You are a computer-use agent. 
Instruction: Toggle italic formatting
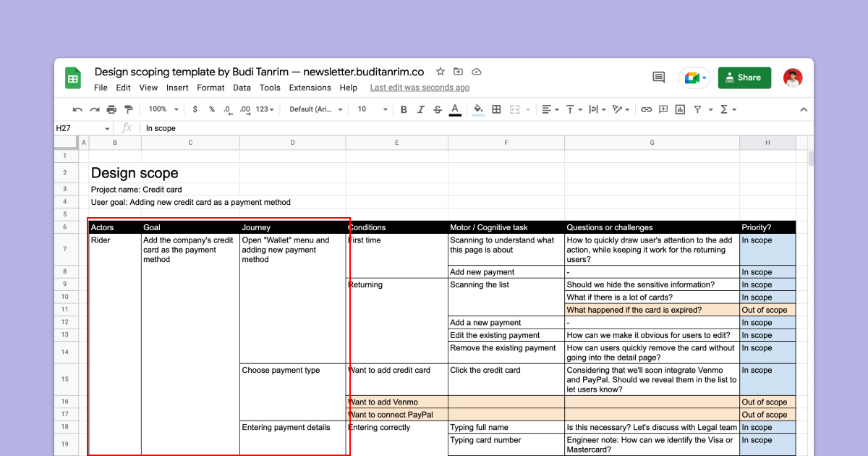421,109
